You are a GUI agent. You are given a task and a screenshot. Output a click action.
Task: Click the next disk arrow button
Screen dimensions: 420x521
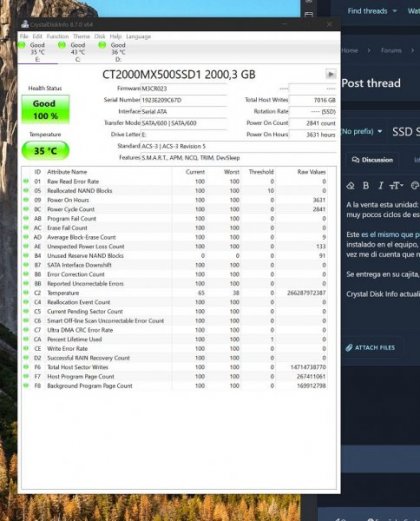coord(330,74)
